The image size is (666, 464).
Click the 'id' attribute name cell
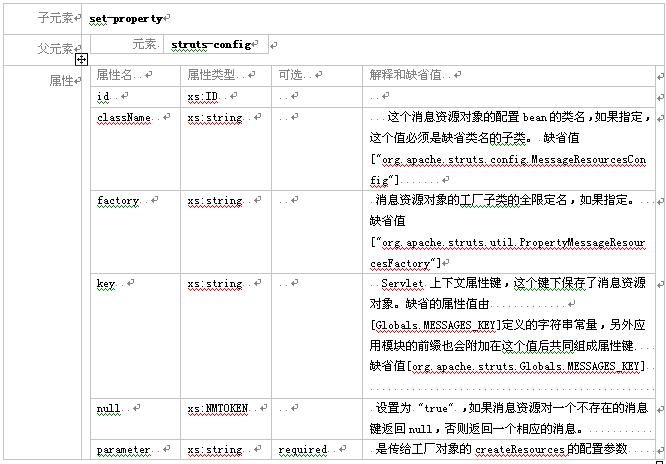click(x=103, y=96)
